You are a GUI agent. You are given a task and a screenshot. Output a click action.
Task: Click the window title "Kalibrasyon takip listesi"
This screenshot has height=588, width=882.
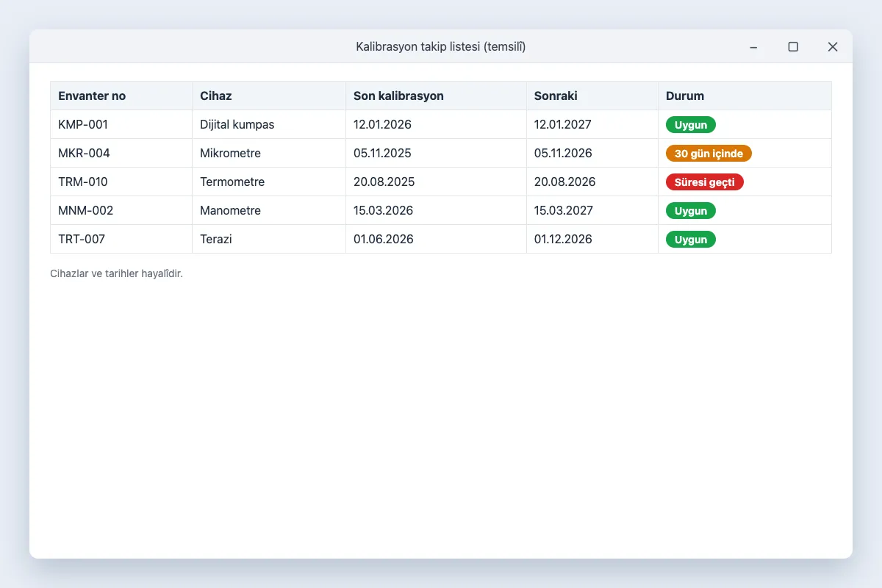pos(418,47)
